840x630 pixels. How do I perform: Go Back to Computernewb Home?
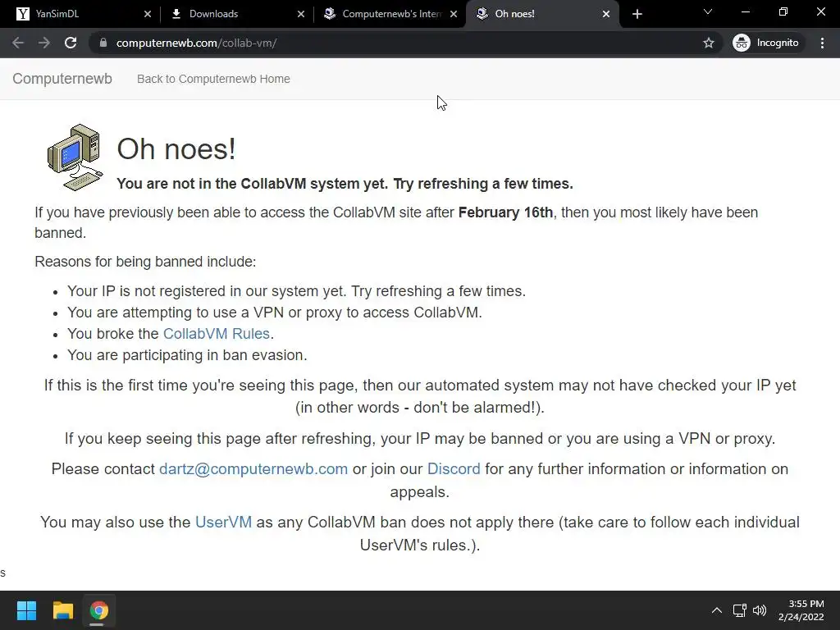[x=213, y=79]
